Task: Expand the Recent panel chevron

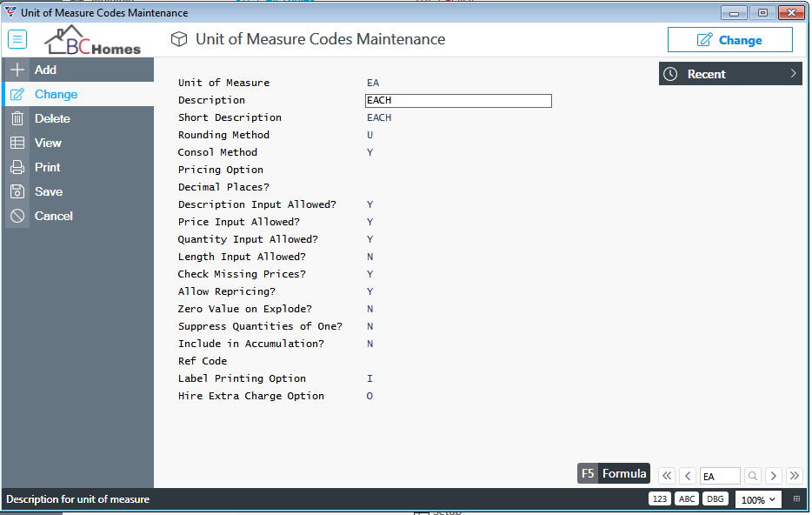Action: pyautogui.click(x=793, y=74)
